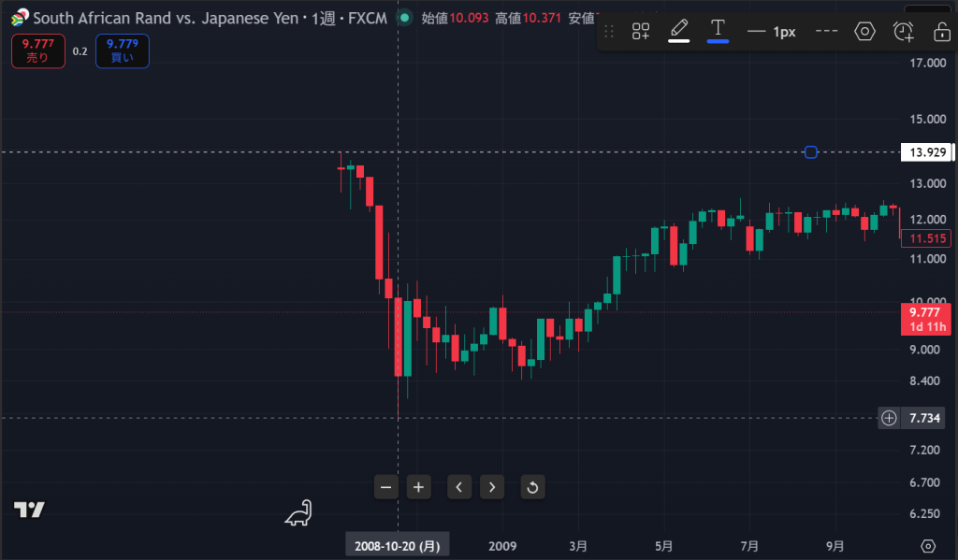Move chart right with arrow button
Screen dimensions: 958x560
(492, 487)
